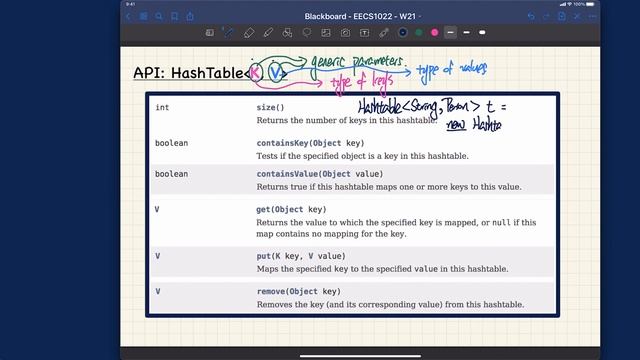Tap the handwritten 'type of keys' note
The image size is (640, 360).
click(x=362, y=83)
